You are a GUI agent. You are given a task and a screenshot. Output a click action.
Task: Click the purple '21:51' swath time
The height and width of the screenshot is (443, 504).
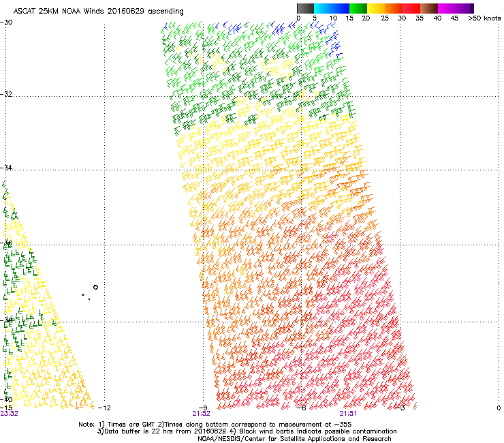point(348,414)
